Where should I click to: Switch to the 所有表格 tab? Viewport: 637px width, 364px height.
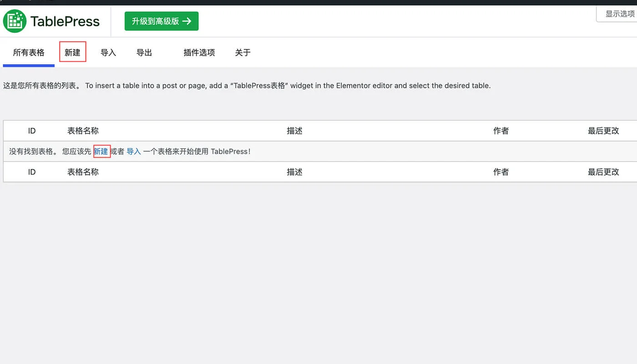coord(28,52)
